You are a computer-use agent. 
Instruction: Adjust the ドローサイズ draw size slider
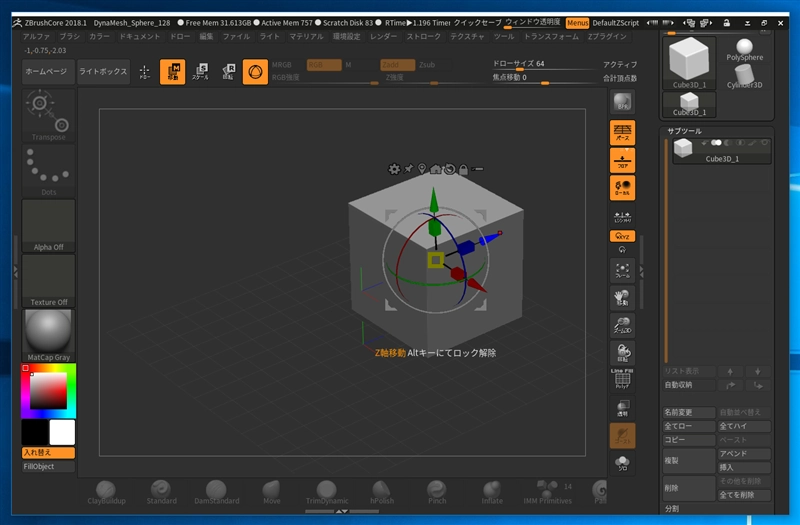click(542, 64)
